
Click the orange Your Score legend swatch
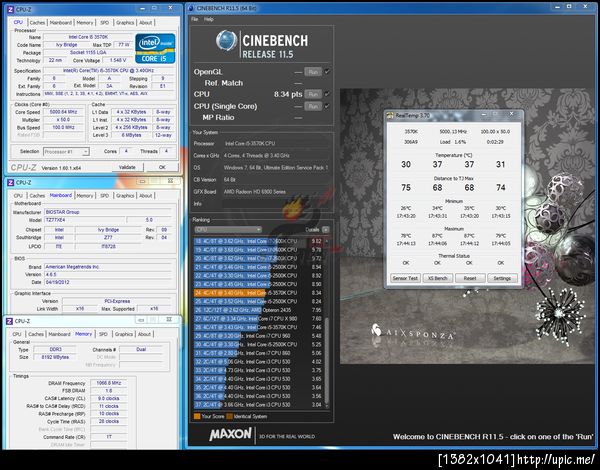pyautogui.click(x=197, y=416)
